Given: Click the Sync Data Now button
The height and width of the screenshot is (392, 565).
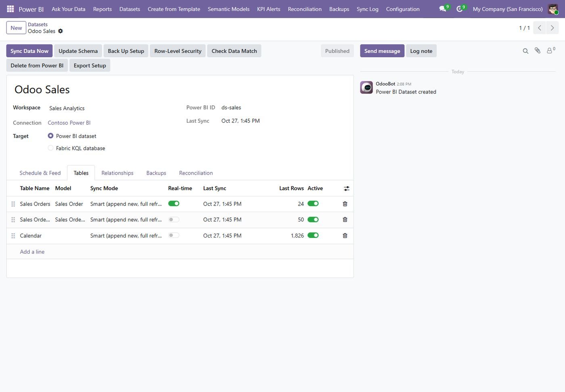Looking at the screenshot, I should [29, 51].
